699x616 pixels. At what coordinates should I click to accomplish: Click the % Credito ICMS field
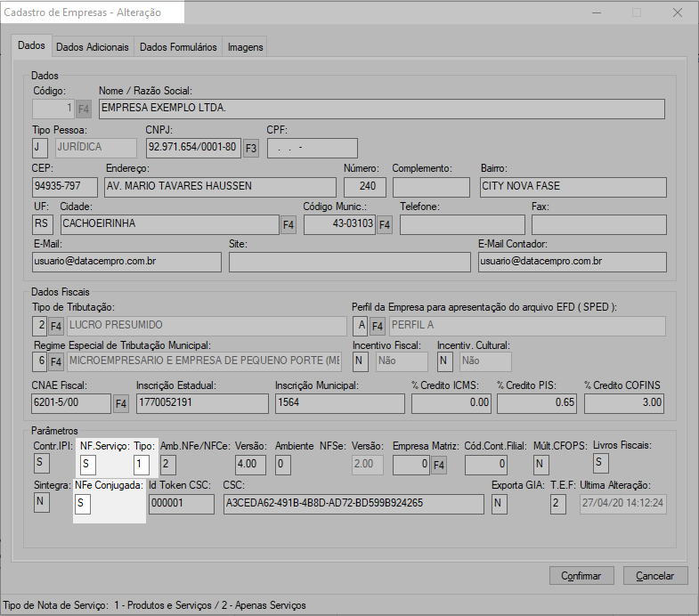tap(451, 403)
